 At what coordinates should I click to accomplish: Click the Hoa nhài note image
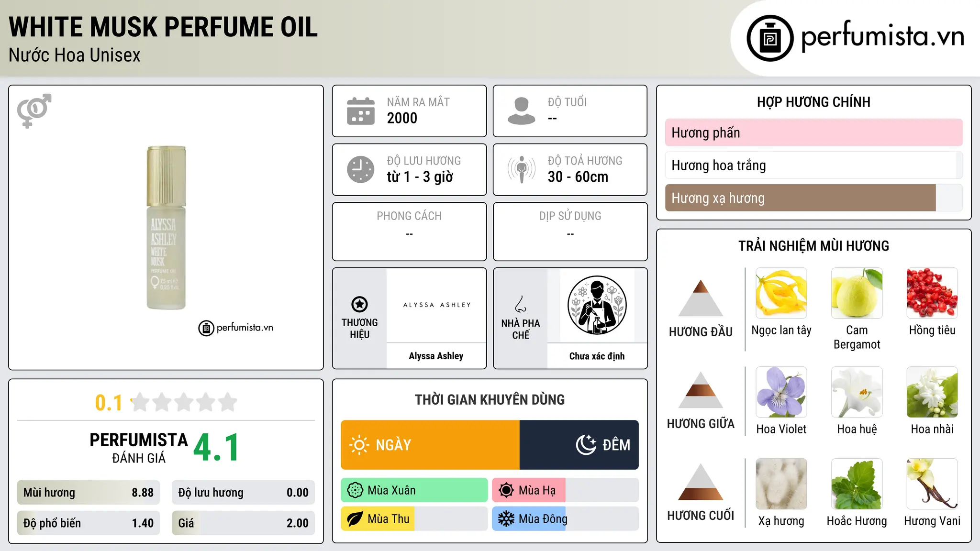pyautogui.click(x=932, y=392)
